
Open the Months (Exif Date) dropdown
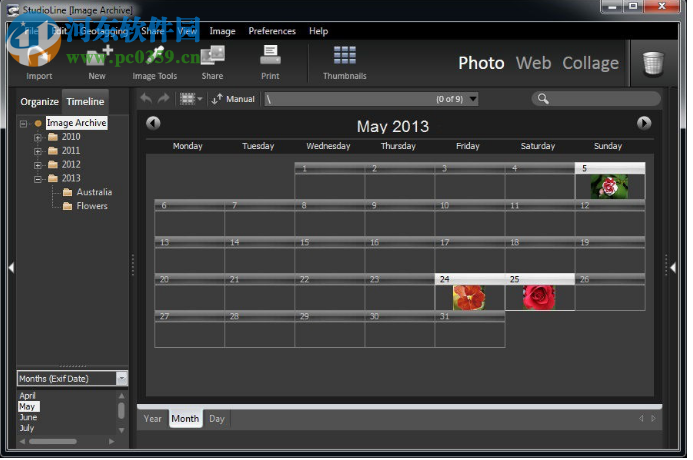click(x=122, y=378)
